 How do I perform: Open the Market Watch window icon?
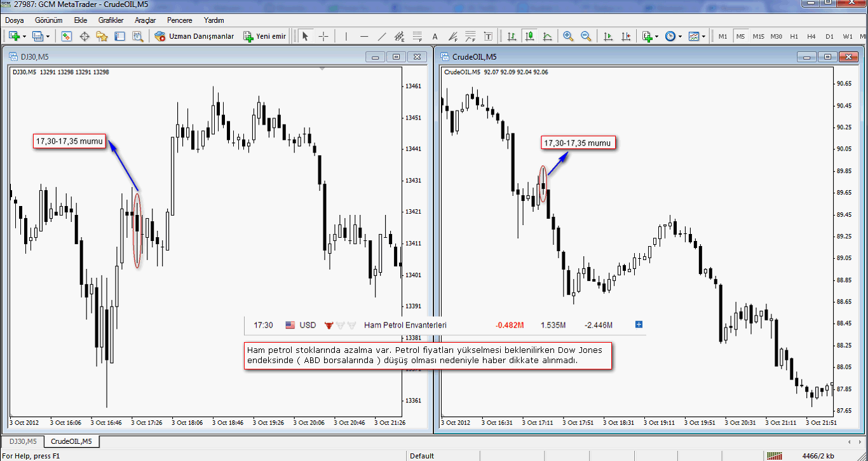(x=66, y=36)
